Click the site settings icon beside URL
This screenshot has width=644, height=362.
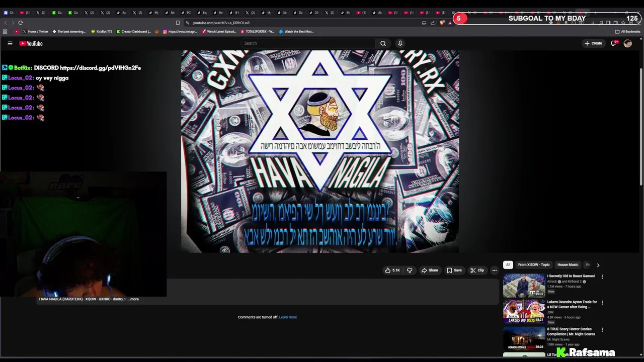click(188, 23)
